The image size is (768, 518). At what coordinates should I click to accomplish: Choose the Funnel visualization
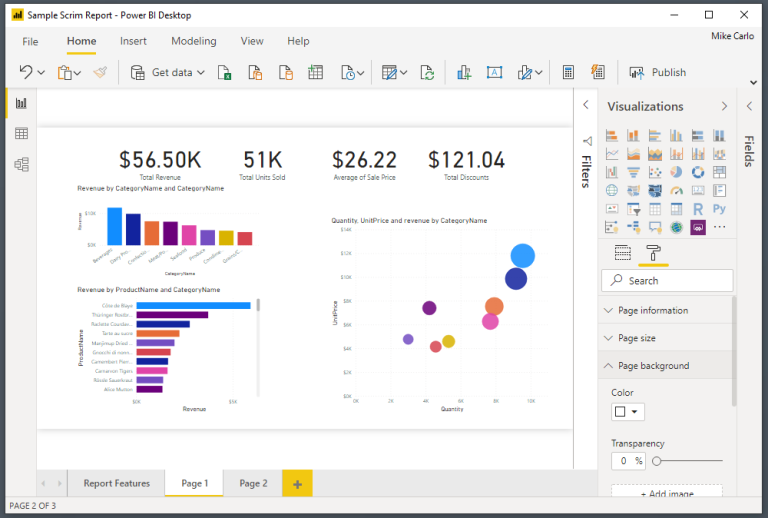click(x=633, y=172)
